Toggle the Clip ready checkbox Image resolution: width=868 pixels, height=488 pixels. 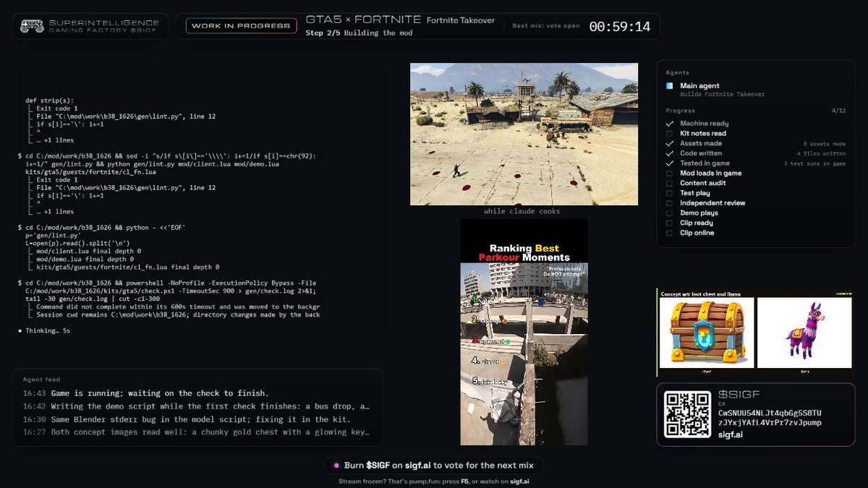(670, 223)
